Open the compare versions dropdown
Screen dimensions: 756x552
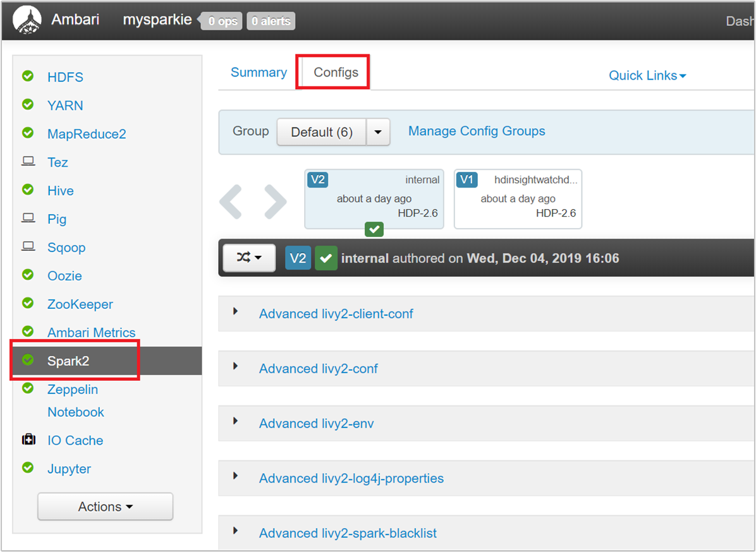(x=248, y=258)
